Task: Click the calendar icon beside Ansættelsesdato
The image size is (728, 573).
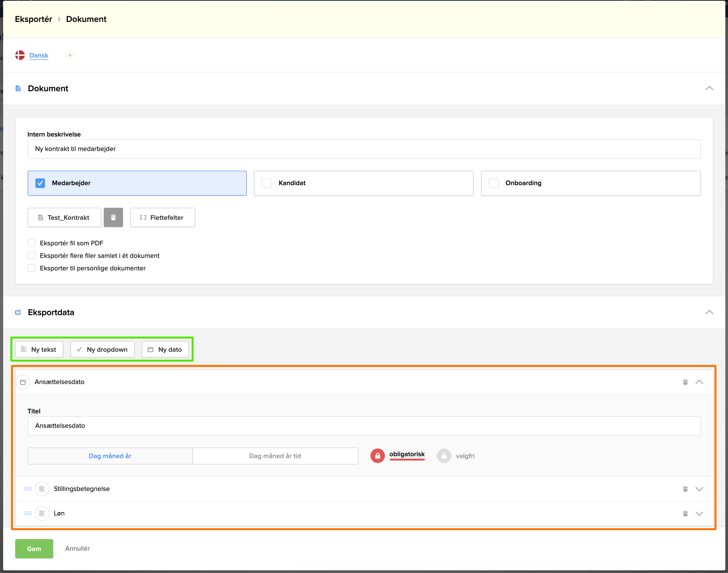Action: pyautogui.click(x=23, y=382)
